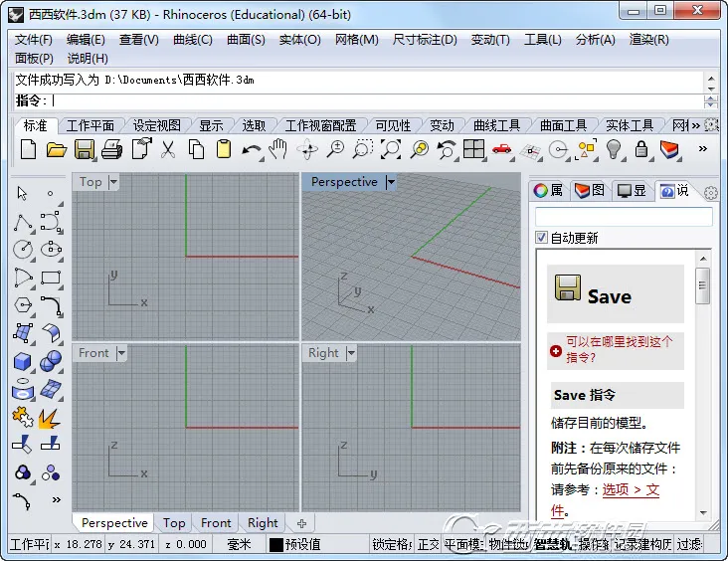
Task: Open the Front viewport dropdown arrow
Action: 121,353
